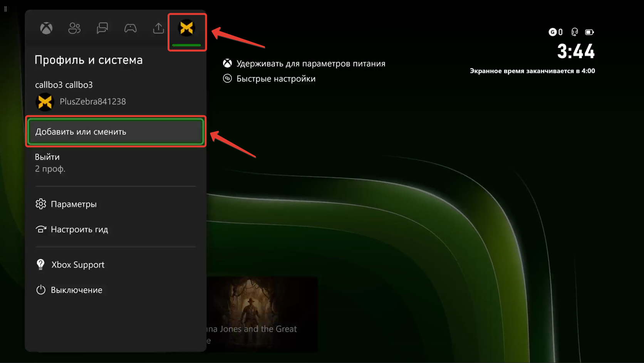Click PlusZebra841238 profile avatar

pyautogui.click(x=45, y=102)
